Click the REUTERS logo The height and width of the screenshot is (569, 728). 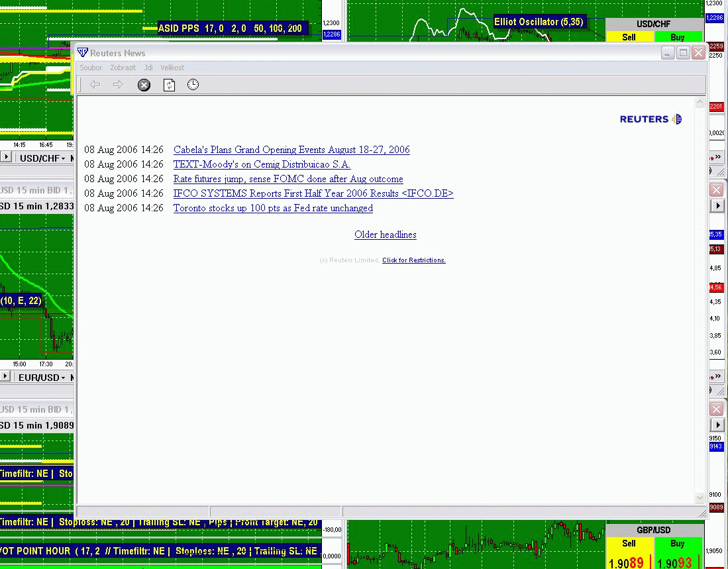pyautogui.click(x=651, y=119)
